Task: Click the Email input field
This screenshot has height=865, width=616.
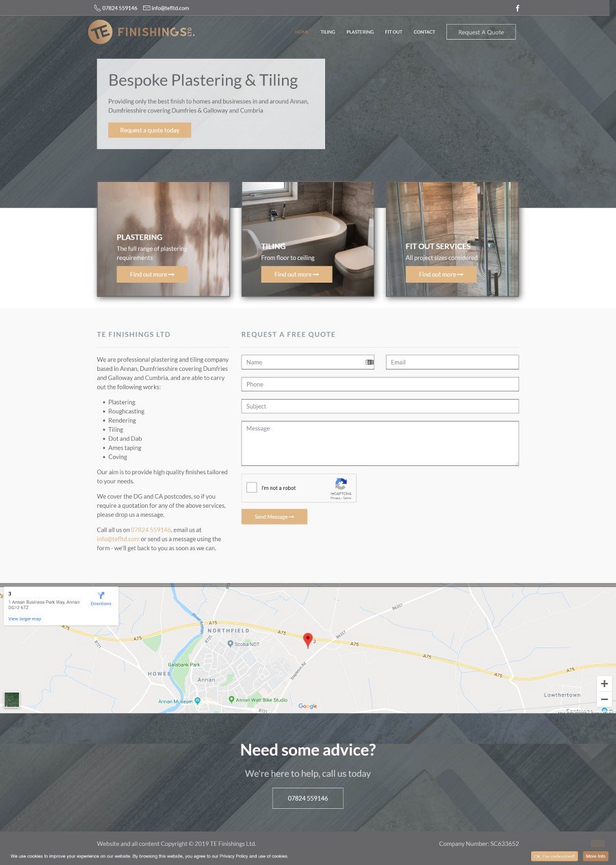Action: [x=452, y=362]
